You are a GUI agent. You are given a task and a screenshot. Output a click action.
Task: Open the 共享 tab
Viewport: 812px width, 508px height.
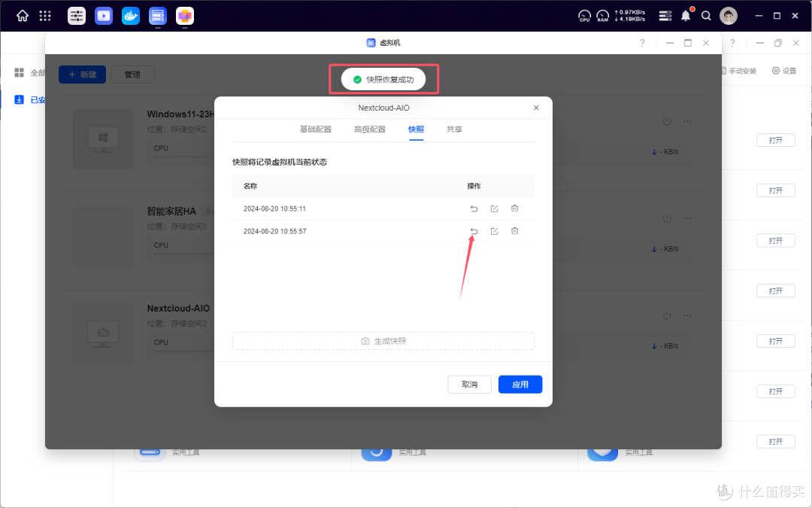(454, 129)
